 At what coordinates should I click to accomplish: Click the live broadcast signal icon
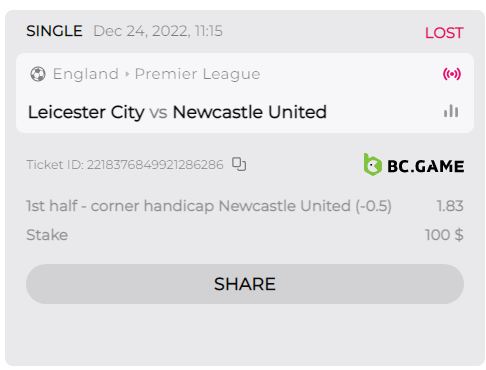tap(452, 74)
